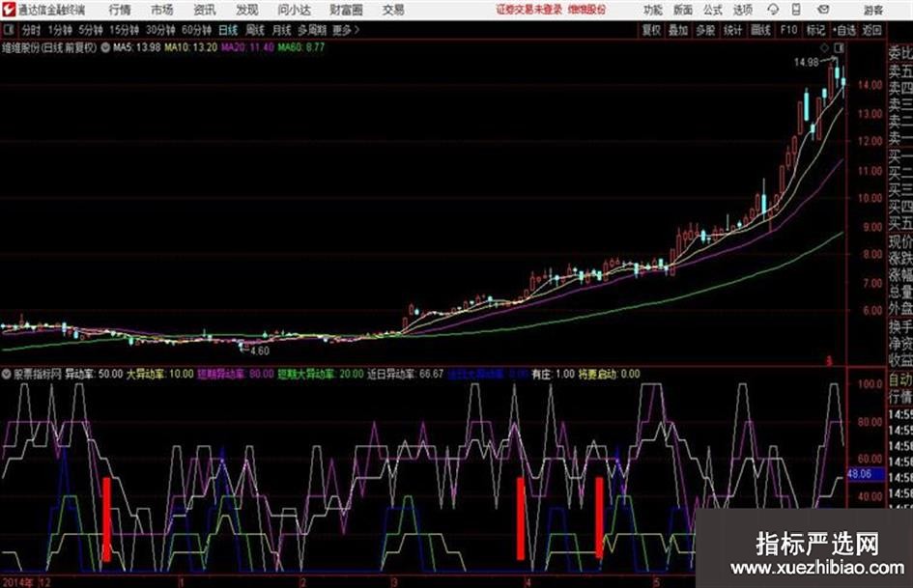Click the 复权 toolbar button

651,30
